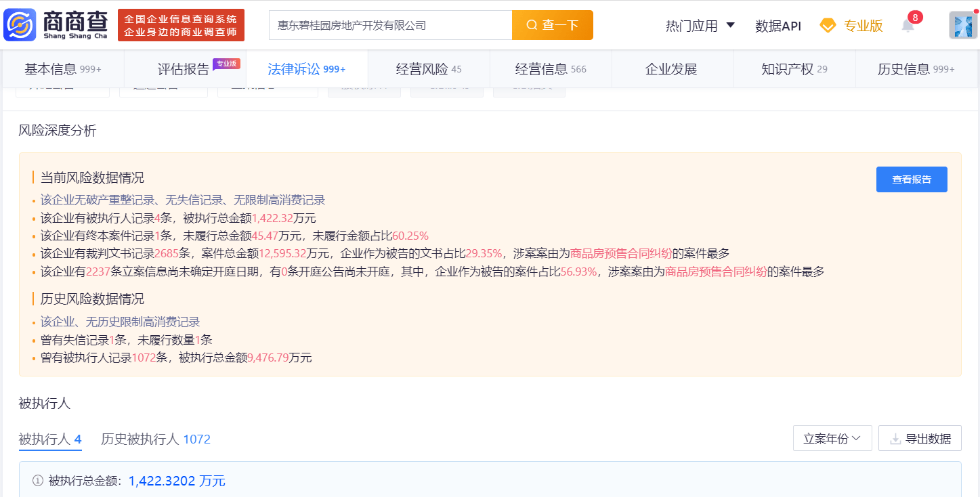Click the 导出数据 button
This screenshot has width=980, height=497.
point(920,438)
